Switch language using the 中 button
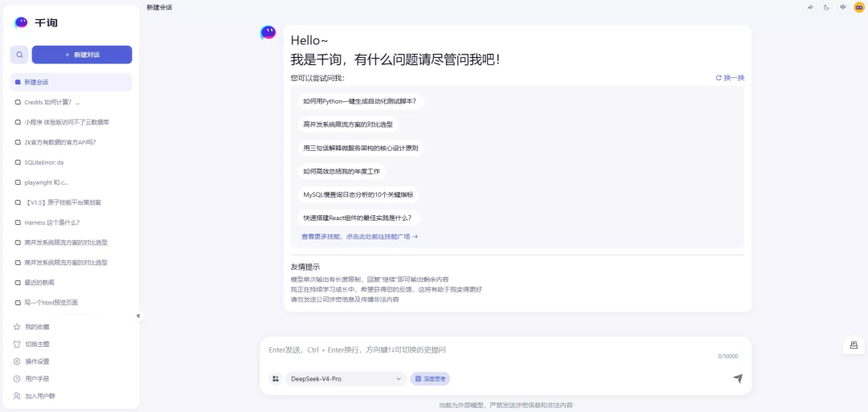868x412 pixels. [842, 7]
